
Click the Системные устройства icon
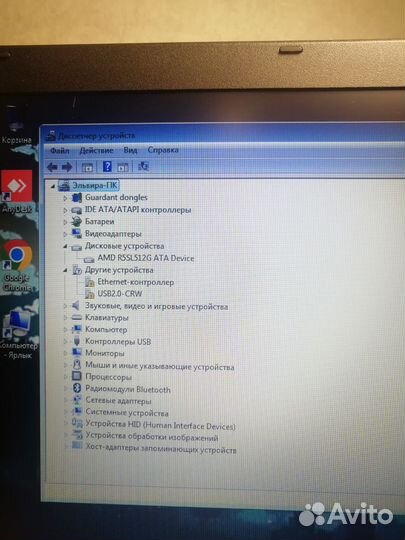77,412
